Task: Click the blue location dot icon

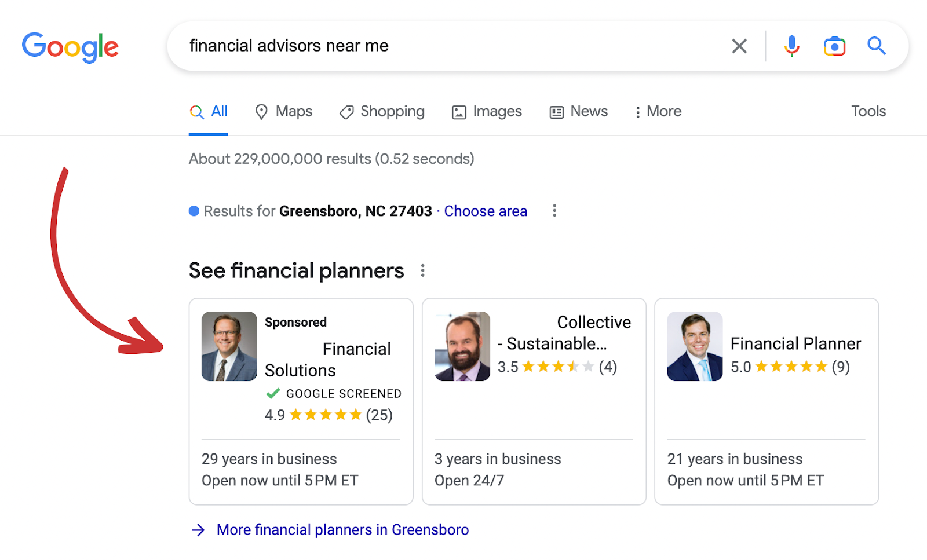Action: (194, 211)
